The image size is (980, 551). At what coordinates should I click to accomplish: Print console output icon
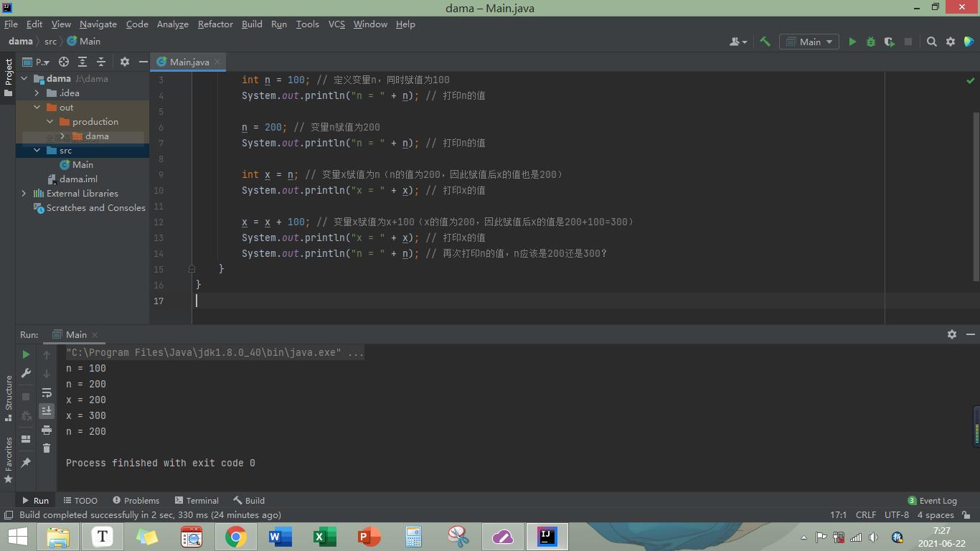coord(47,430)
